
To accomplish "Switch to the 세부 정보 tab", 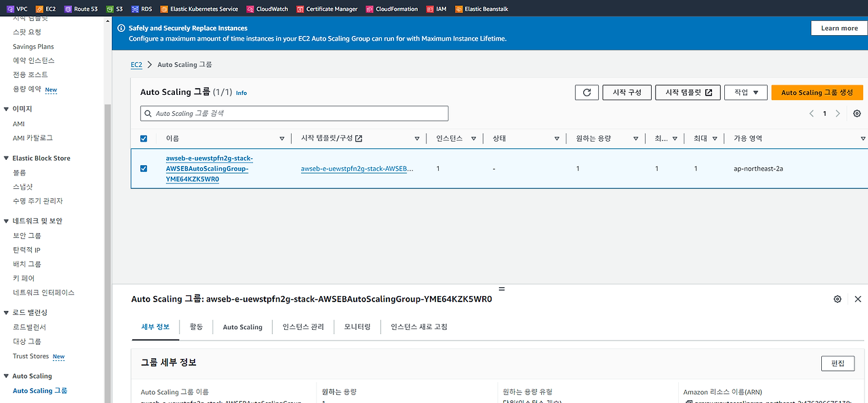I will point(155,326).
